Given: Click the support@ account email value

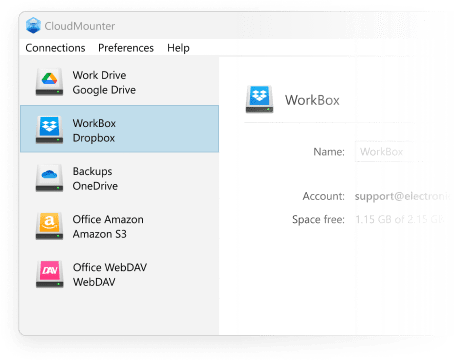Looking at the screenshot, I should (403, 196).
